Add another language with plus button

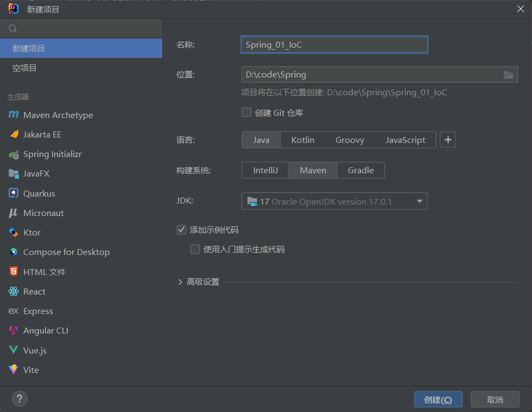point(448,140)
